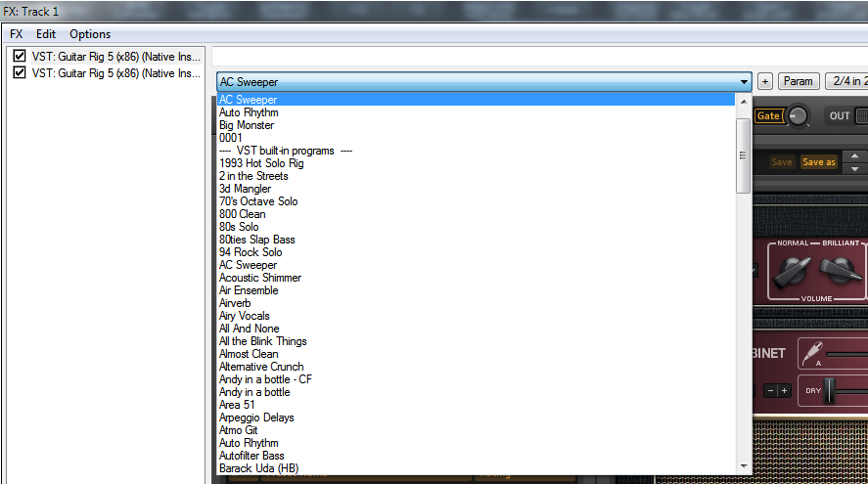This screenshot has width=868, height=484.
Task: Select Arpeggio Delays preset
Action: pyautogui.click(x=476, y=418)
